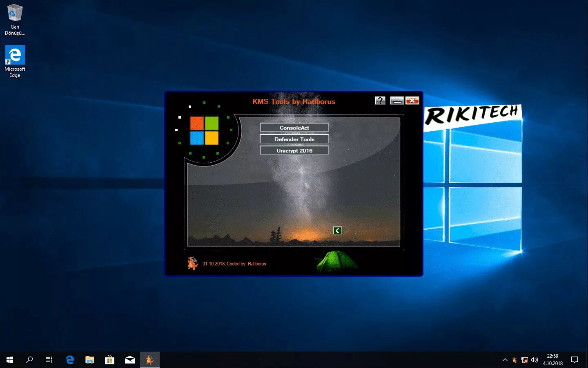Click the KMS Tools tray icon
588x368 pixels.
tap(515, 360)
